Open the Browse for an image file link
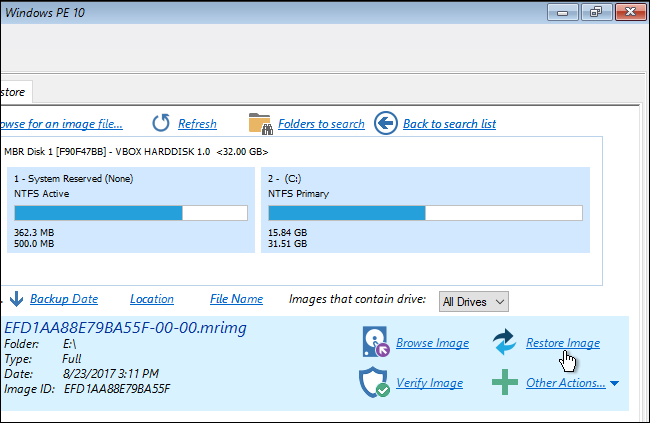 [x=61, y=124]
